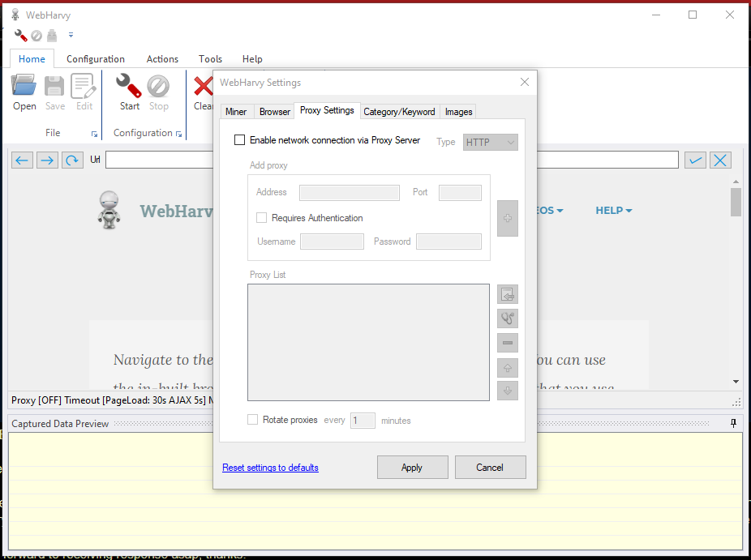Image resolution: width=751 pixels, height=560 pixels.
Task: Move proxy down with the arrow button
Action: tap(508, 391)
